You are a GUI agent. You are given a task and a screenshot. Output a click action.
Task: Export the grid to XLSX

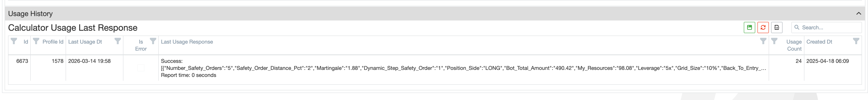[777, 28]
